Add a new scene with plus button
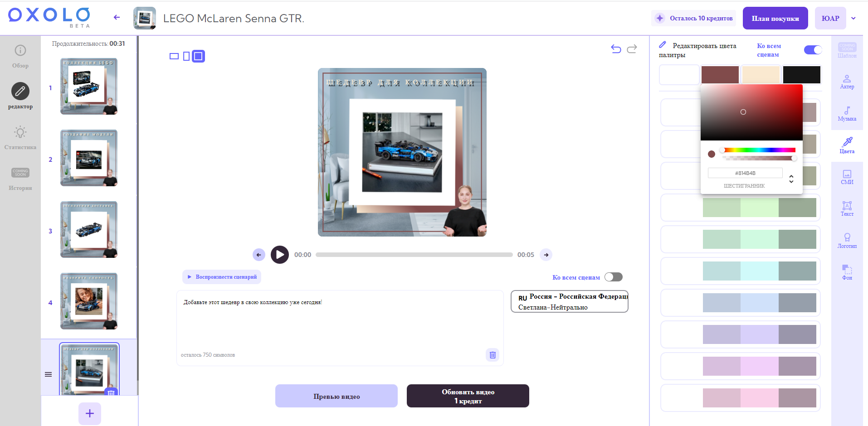 90,413
